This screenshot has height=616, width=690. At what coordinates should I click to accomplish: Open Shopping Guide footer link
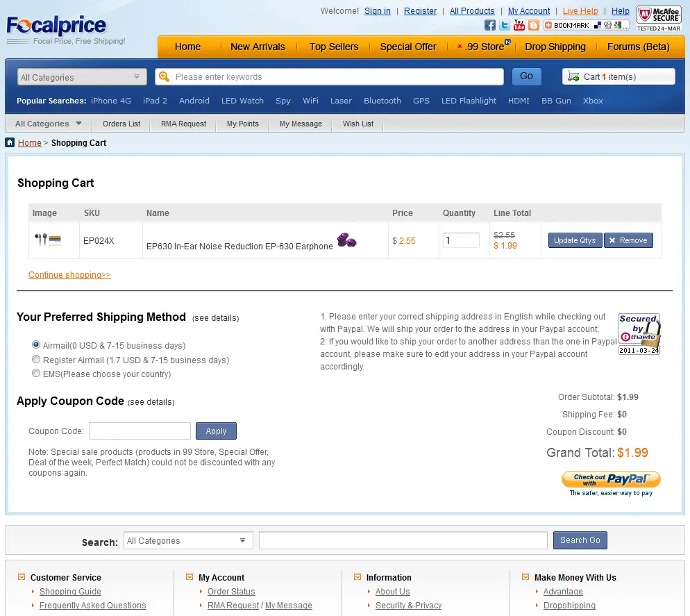[70, 591]
